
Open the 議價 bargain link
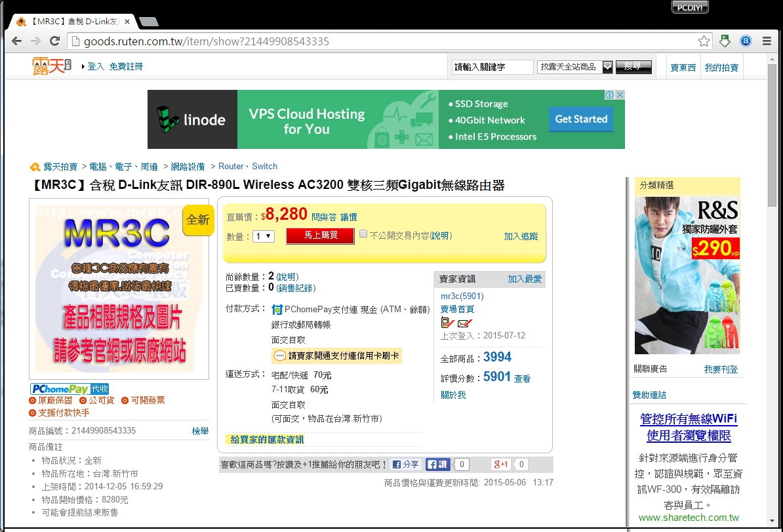(x=349, y=217)
